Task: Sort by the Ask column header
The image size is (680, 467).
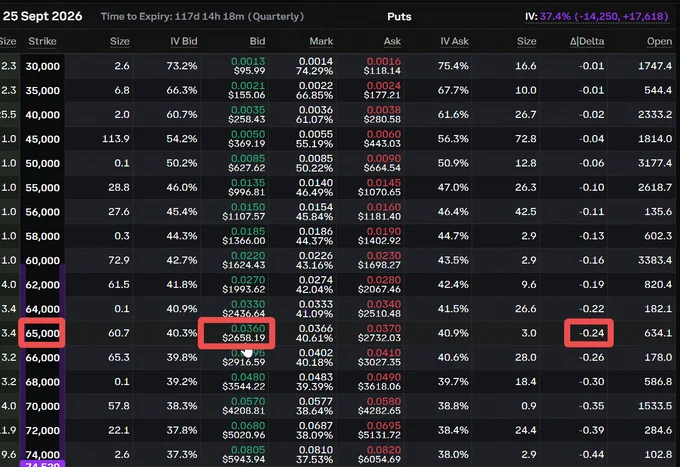Action: (x=392, y=41)
